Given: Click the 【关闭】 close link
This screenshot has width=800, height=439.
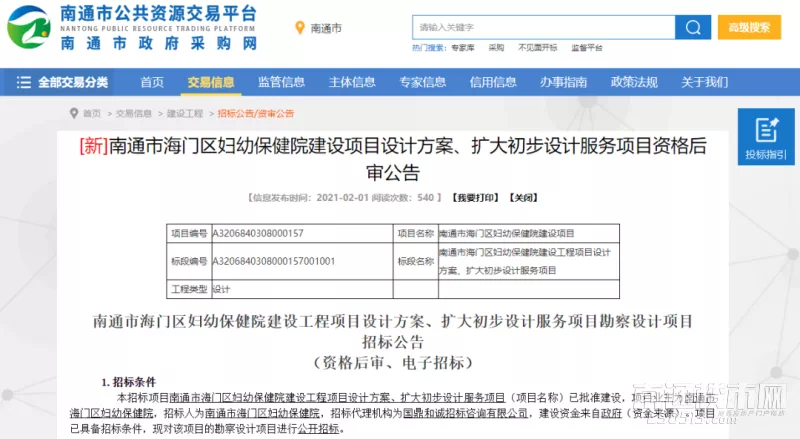Looking at the screenshot, I should click(523, 198).
